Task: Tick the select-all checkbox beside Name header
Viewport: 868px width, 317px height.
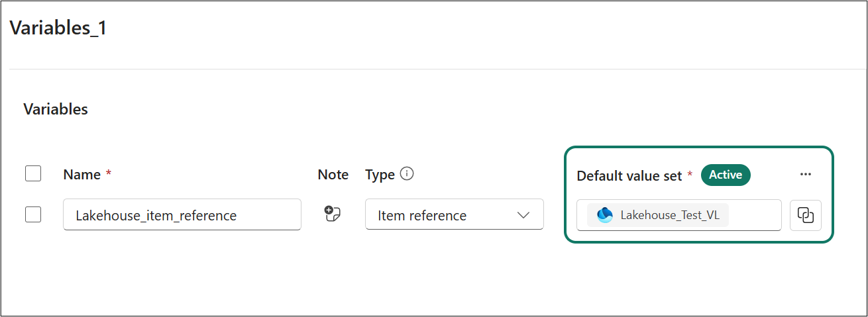Action: click(x=33, y=173)
